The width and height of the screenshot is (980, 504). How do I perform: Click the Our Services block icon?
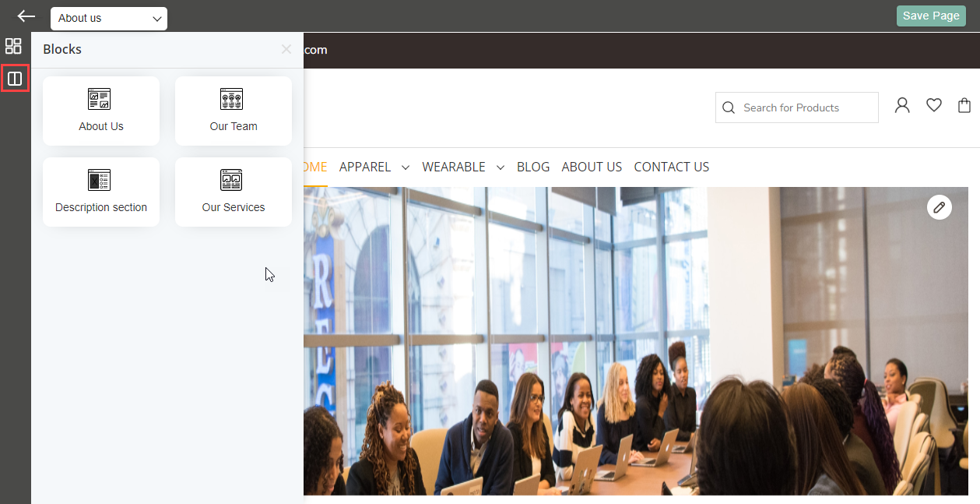point(231,180)
